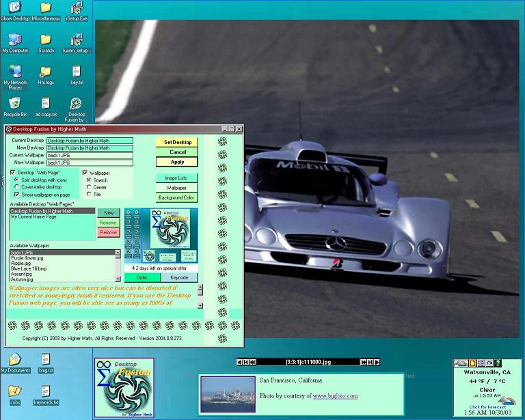Screen dimensions: 525x420
Task: Select the Center wallpaper option
Action: point(89,187)
